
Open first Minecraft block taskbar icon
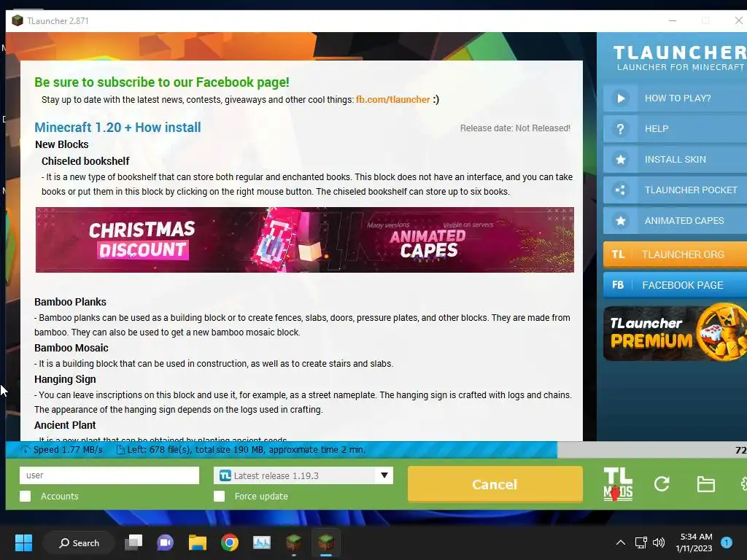294,542
